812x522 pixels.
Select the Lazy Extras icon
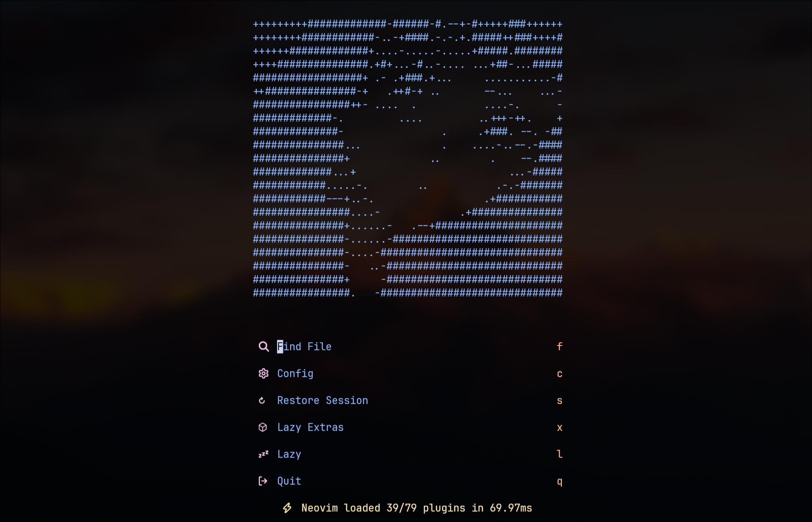pos(262,427)
